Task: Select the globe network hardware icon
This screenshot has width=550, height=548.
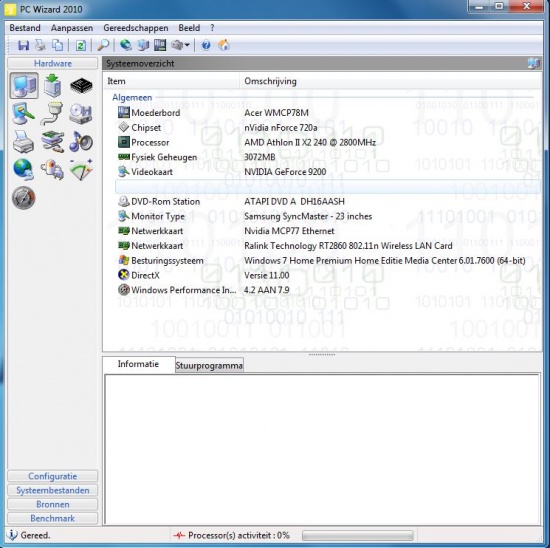Action: pyautogui.click(x=24, y=169)
